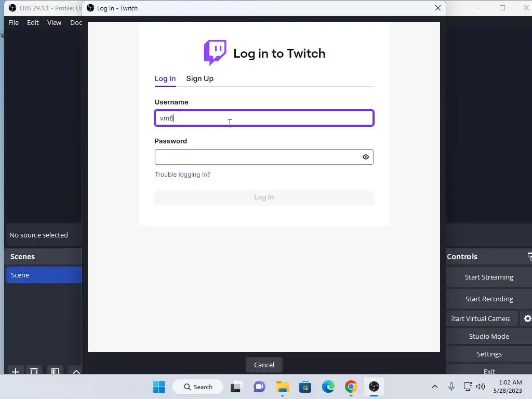
Task: Click into the Password field
Action: coord(264,157)
